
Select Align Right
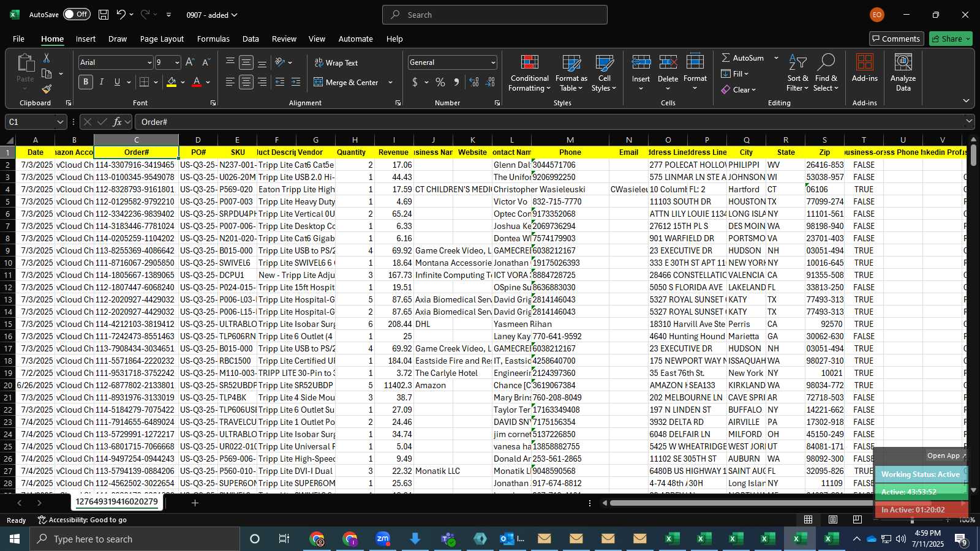pos(262,82)
